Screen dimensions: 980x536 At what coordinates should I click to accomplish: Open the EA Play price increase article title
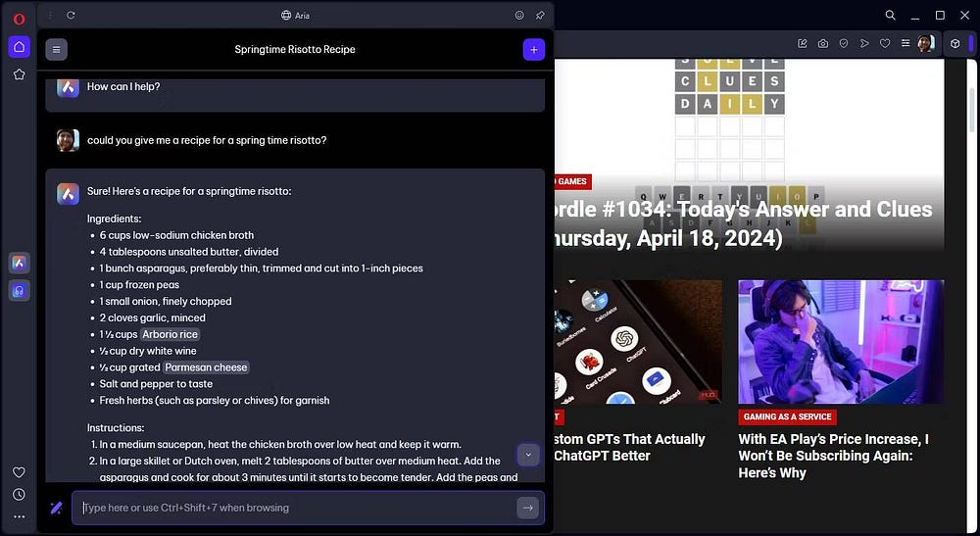coord(834,456)
